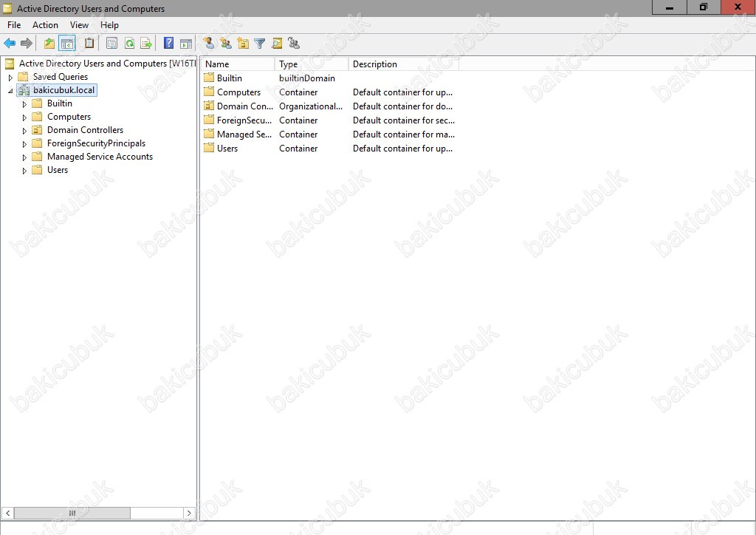Screen dimensions: 756x535
Task: Click the Builtin folder icon in the list
Action: pyautogui.click(x=209, y=78)
